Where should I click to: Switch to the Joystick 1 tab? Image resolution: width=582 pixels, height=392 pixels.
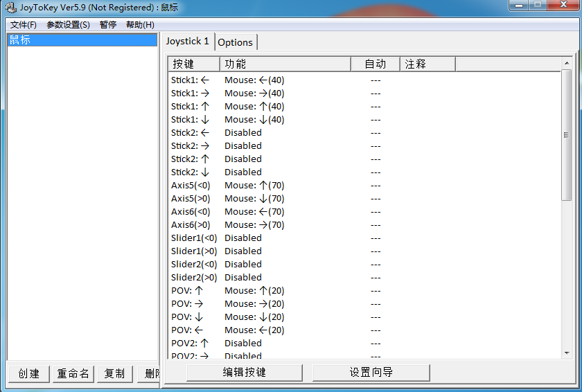188,41
